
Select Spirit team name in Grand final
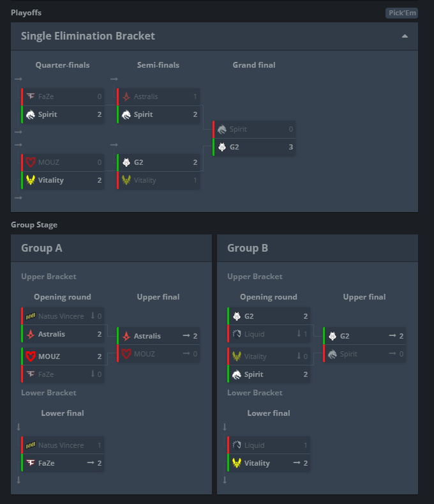(x=238, y=129)
